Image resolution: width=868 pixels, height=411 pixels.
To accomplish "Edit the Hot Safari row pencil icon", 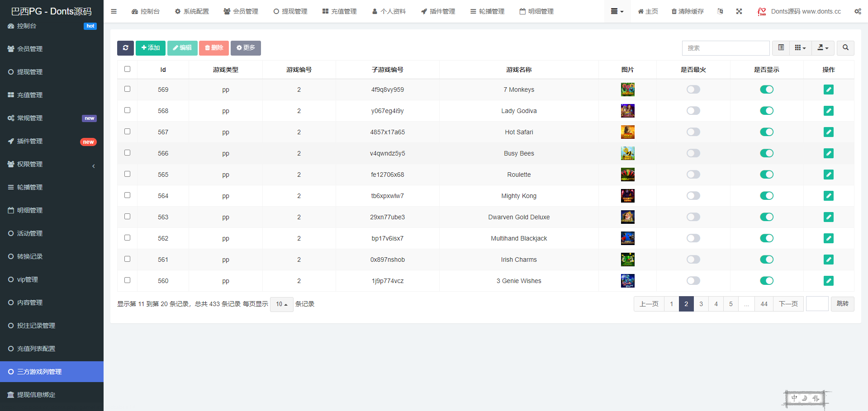I will (829, 132).
